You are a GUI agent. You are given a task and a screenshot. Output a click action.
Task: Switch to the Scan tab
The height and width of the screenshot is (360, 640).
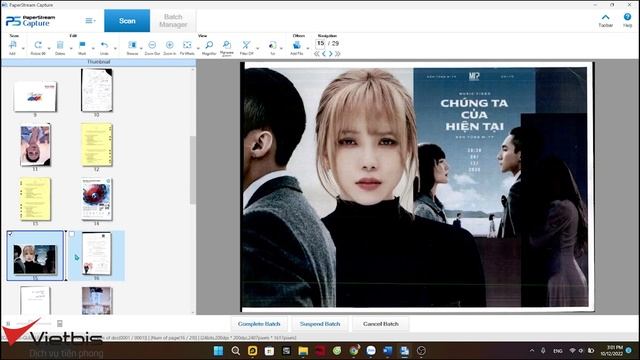point(127,21)
